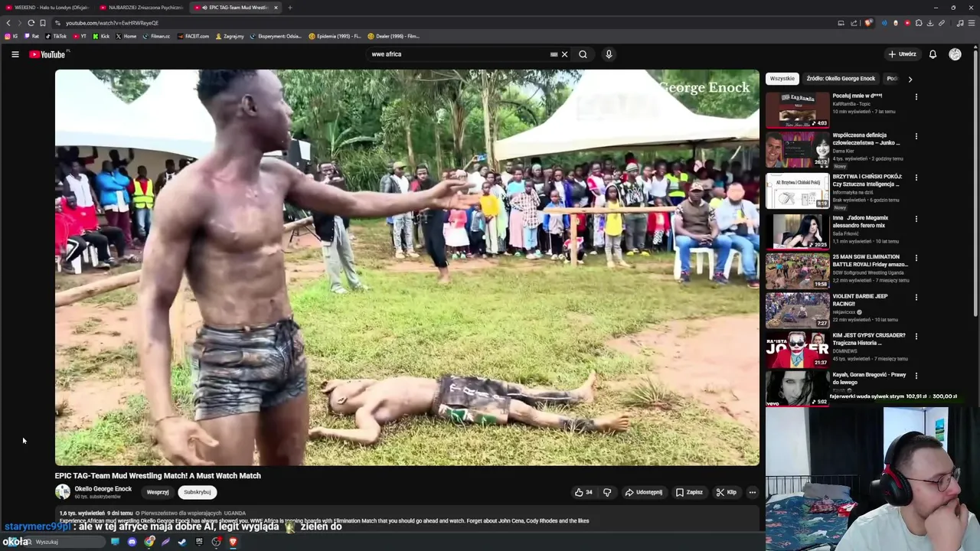Save the video with Zapisz
Viewport: 980px width, 551px height.
pyautogui.click(x=689, y=492)
